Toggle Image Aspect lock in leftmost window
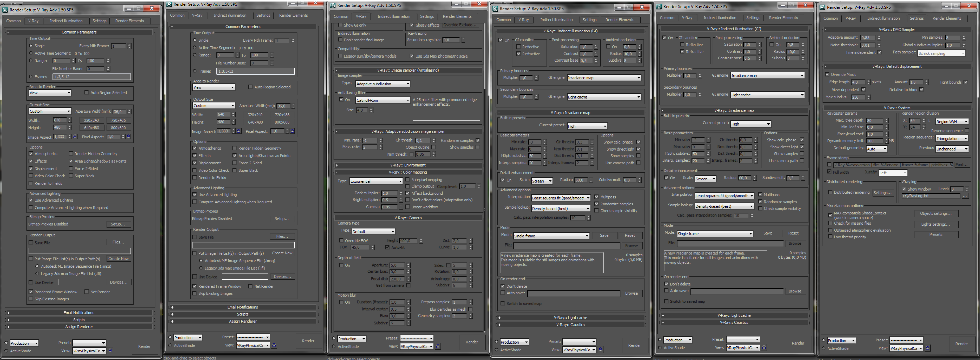980x360 pixels. 75,136
